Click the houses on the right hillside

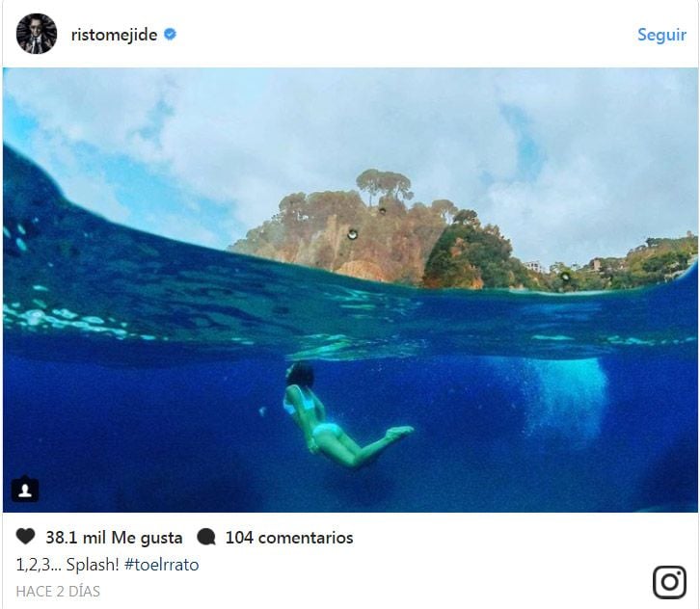click(536, 266)
